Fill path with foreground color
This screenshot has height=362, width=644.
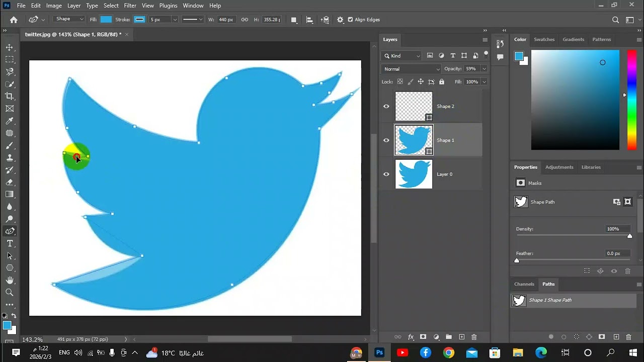coord(551,337)
